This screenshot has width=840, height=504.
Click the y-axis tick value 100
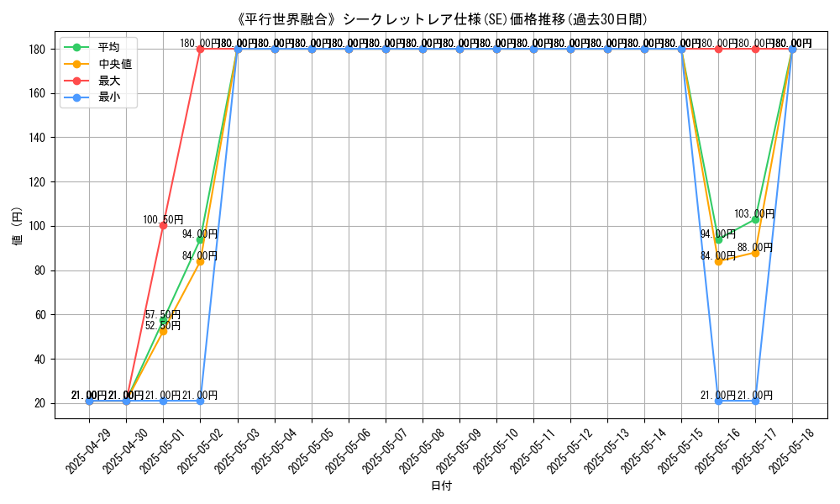pyautogui.click(x=38, y=226)
